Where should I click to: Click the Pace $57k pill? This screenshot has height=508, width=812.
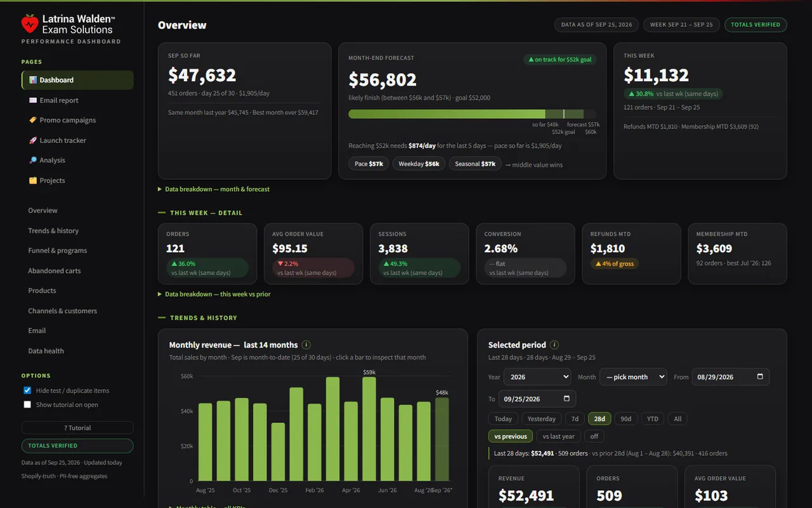pyautogui.click(x=369, y=164)
